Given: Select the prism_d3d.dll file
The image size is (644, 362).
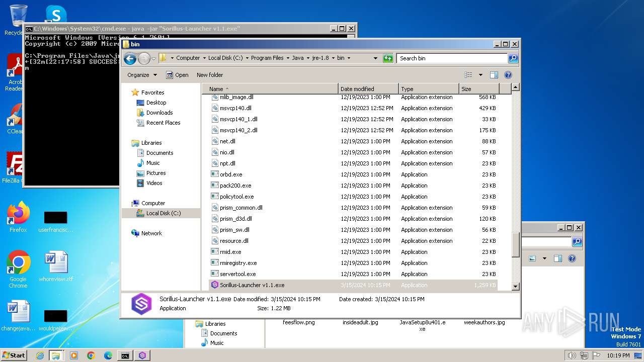Looking at the screenshot, I should pos(235,219).
